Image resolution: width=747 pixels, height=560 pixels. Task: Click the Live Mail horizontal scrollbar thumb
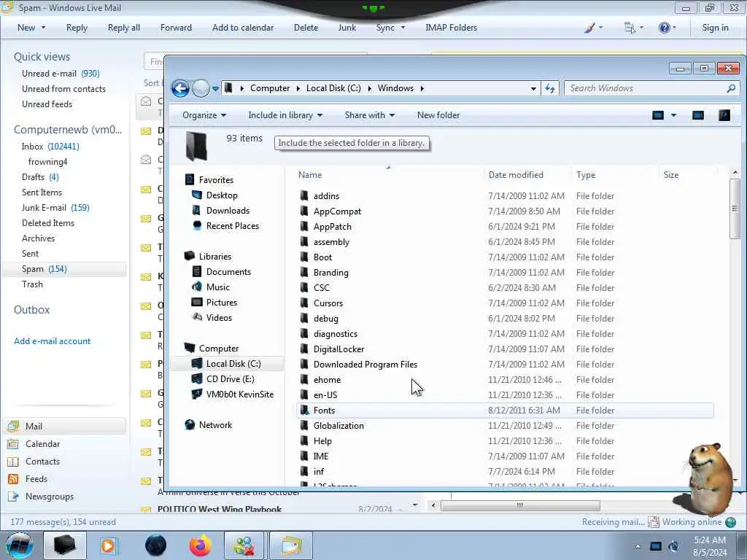(x=519, y=505)
